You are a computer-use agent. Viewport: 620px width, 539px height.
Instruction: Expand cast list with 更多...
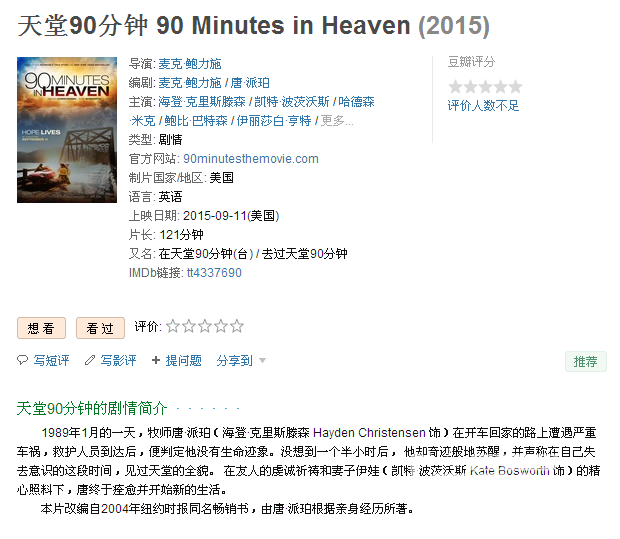coord(337,121)
